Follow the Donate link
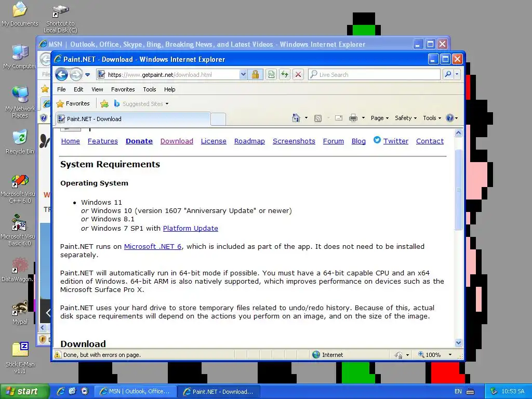Viewport: 532px width, 399px height. point(139,141)
